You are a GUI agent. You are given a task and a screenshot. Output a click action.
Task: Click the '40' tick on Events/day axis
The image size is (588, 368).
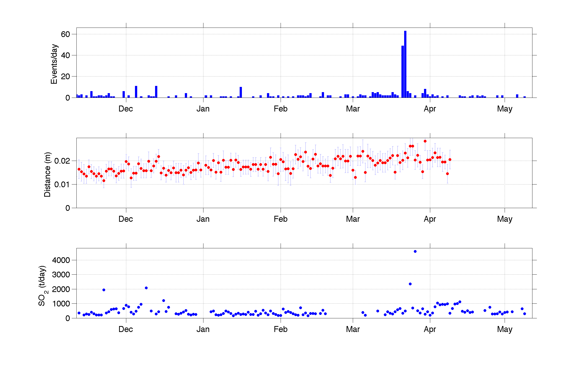(x=65, y=55)
